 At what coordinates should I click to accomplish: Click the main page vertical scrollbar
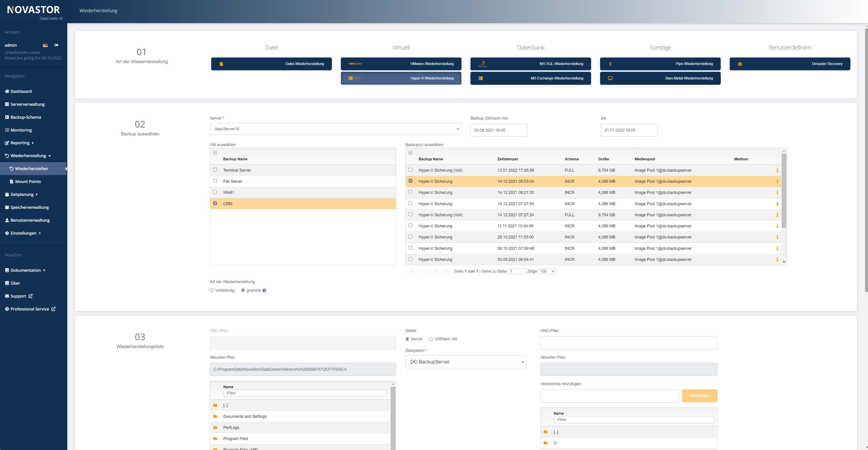point(866,160)
